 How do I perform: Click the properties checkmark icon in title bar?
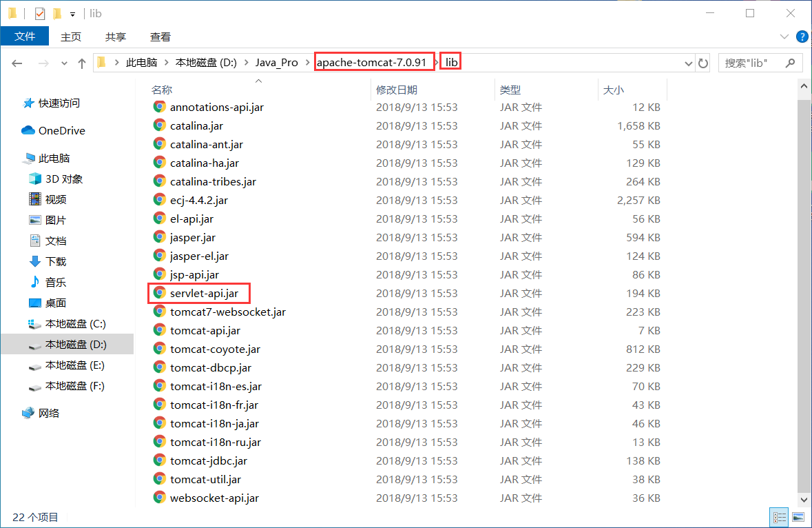point(40,14)
